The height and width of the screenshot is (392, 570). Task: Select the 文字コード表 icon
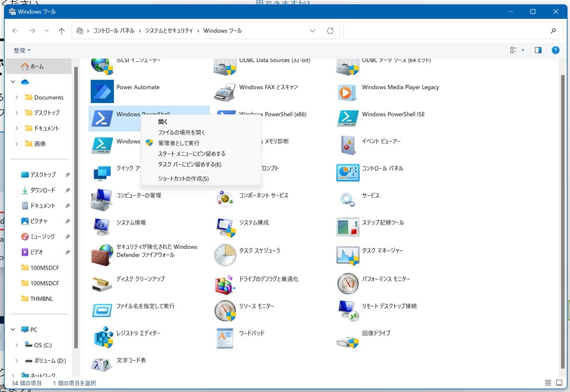tap(101, 365)
